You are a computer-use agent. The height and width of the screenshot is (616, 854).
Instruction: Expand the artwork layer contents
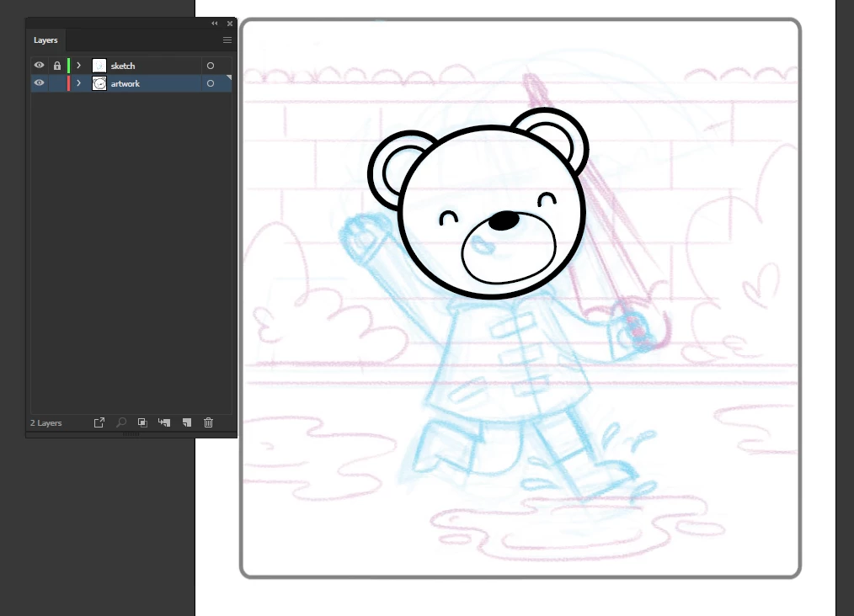tap(78, 82)
